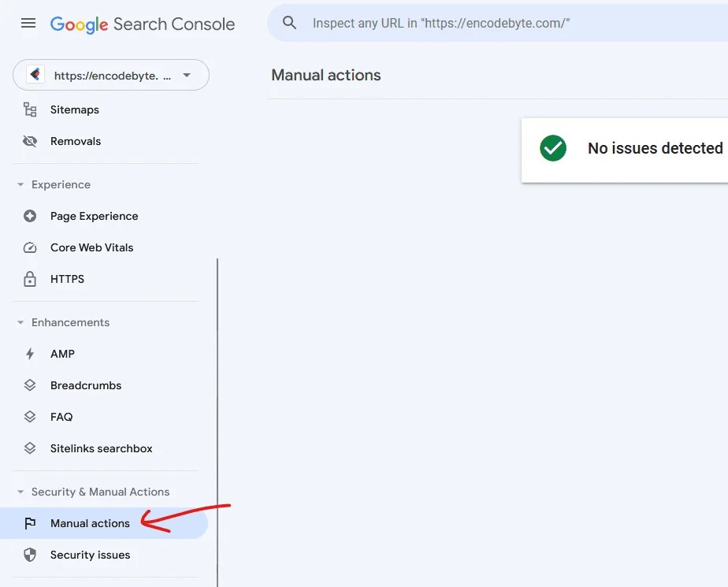Open the navigation hamburger menu
Viewport: 728px width, 587px height.
[28, 23]
